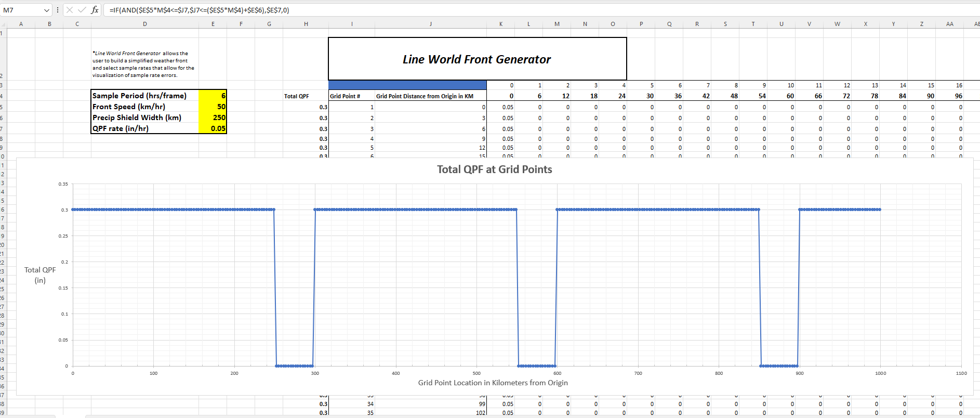Select the Precip Shield Width (km) label
The image size is (980, 418).
tap(145, 117)
